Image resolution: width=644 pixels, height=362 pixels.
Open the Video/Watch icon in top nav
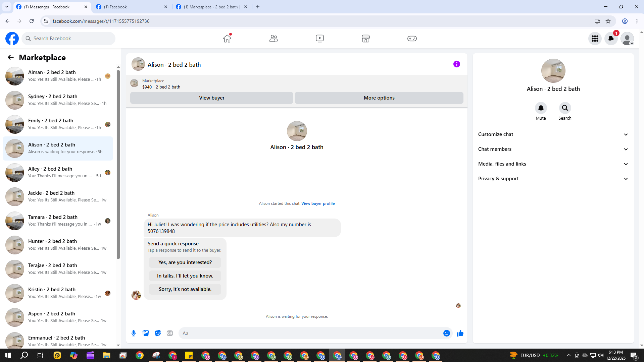320,39
